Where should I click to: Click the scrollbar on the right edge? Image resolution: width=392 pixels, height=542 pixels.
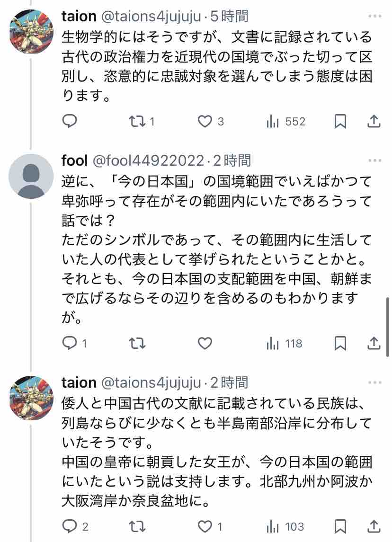[388, 327]
